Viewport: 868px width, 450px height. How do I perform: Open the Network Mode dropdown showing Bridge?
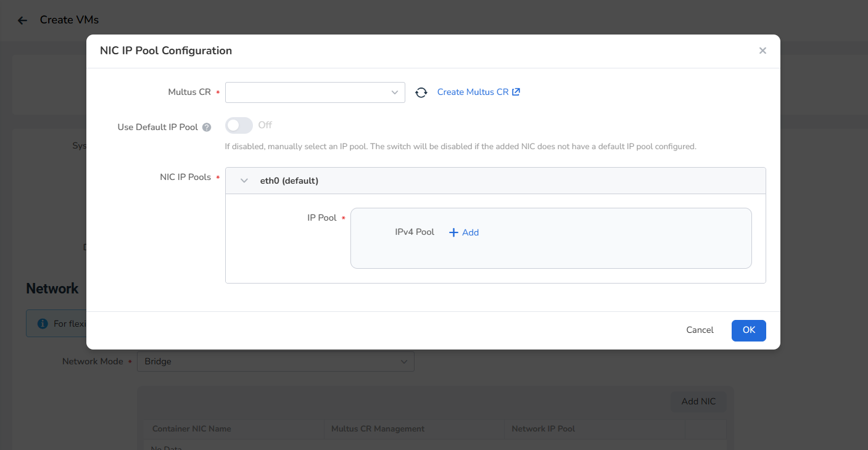click(276, 361)
